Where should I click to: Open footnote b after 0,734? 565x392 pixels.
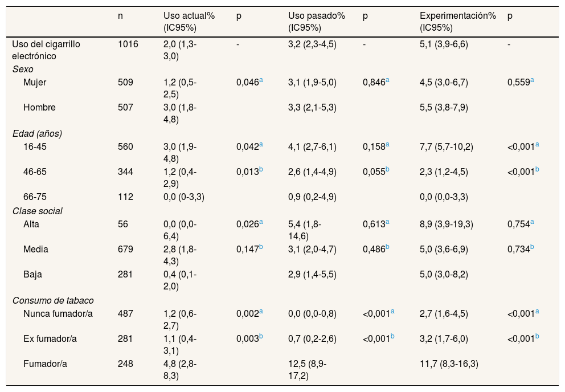click(x=532, y=247)
